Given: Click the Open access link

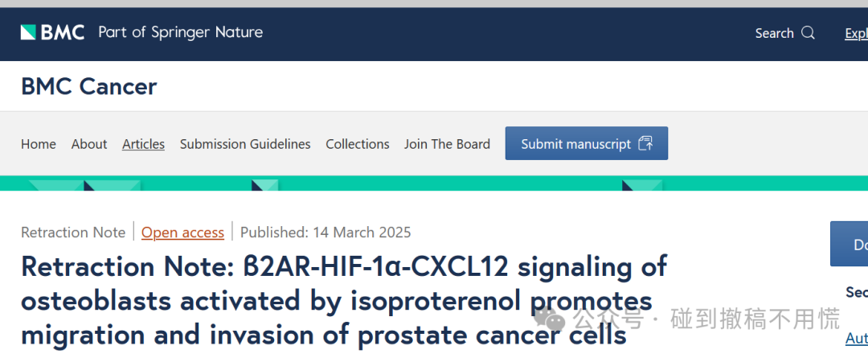Looking at the screenshot, I should (182, 233).
